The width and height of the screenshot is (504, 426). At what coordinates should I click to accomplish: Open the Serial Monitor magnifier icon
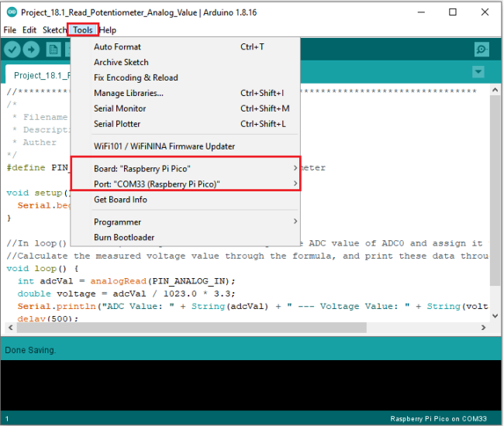[x=482, y=50]
